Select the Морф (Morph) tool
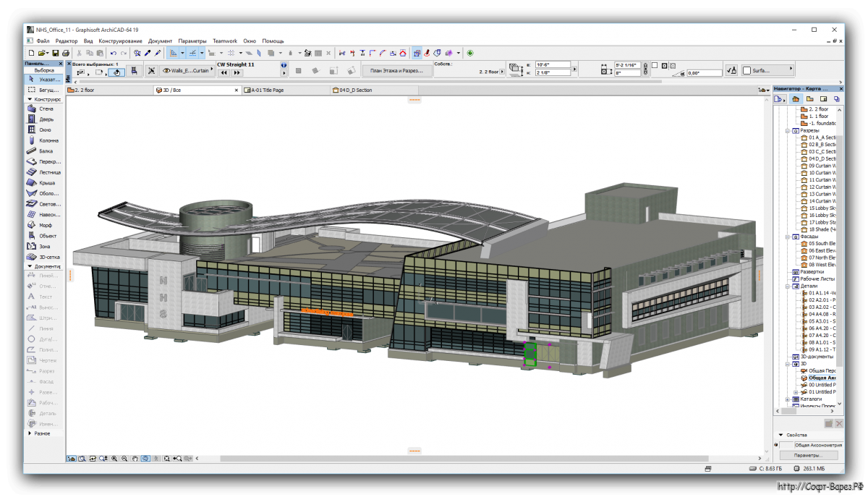Viewport: 868px width, 497px height. (x=45, y=225)
